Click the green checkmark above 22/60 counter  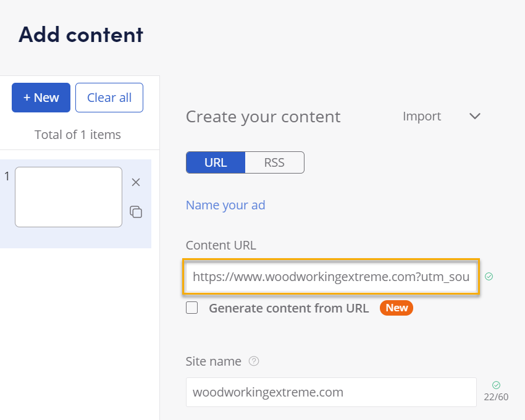496,385
